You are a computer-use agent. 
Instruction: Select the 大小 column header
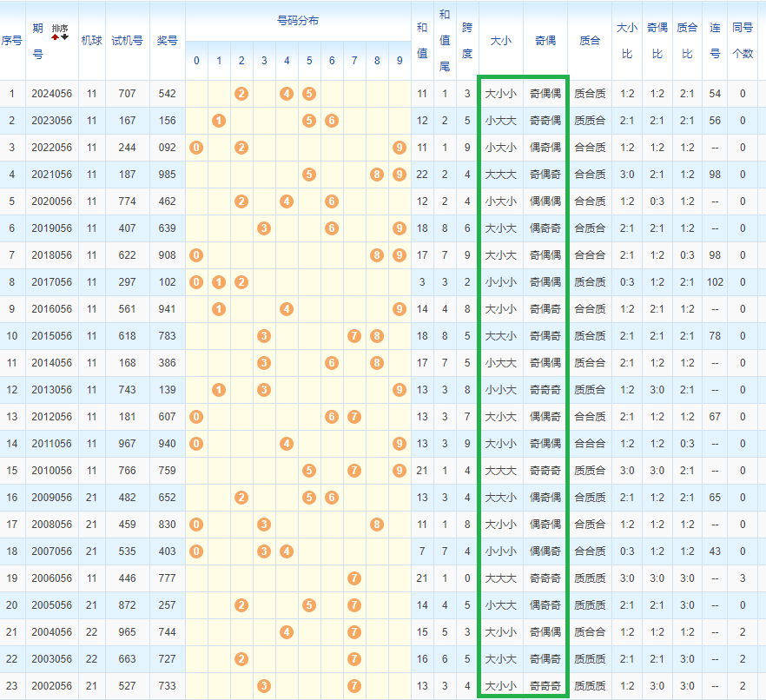[500, 40]
